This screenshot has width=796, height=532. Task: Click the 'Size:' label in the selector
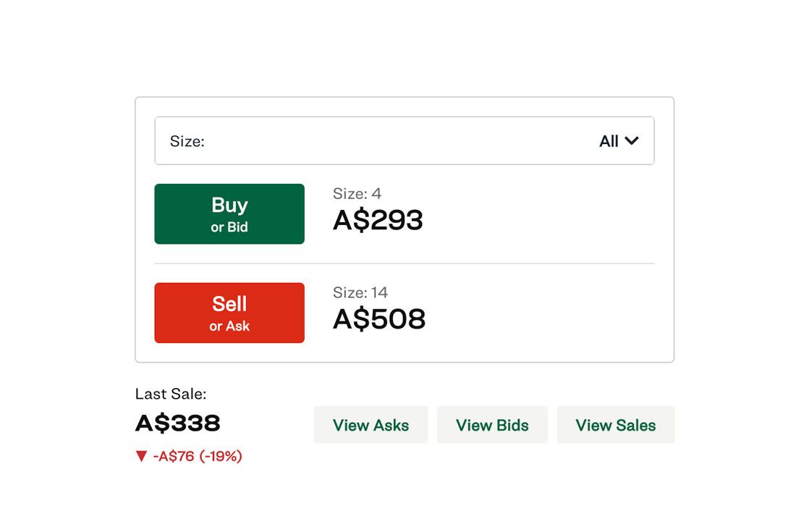point(187,141)
